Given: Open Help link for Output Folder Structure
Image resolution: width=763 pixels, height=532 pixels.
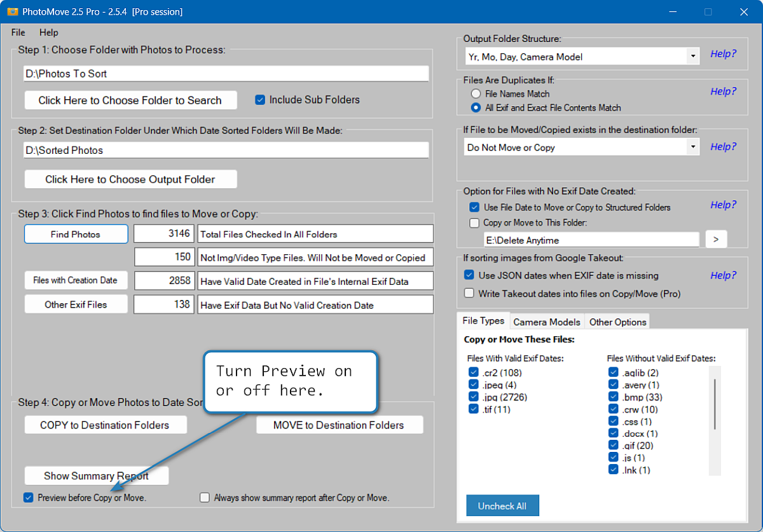Looking at the screenshot, I should pos(723,54).
